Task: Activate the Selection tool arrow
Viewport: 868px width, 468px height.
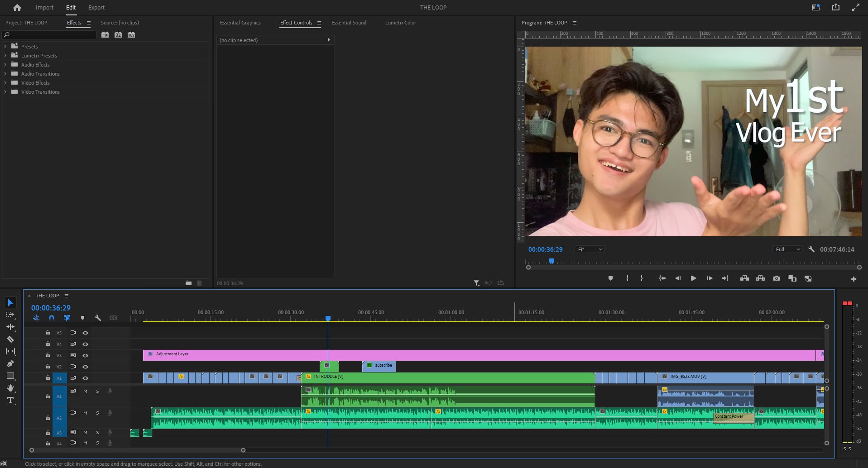Action: 10,302
